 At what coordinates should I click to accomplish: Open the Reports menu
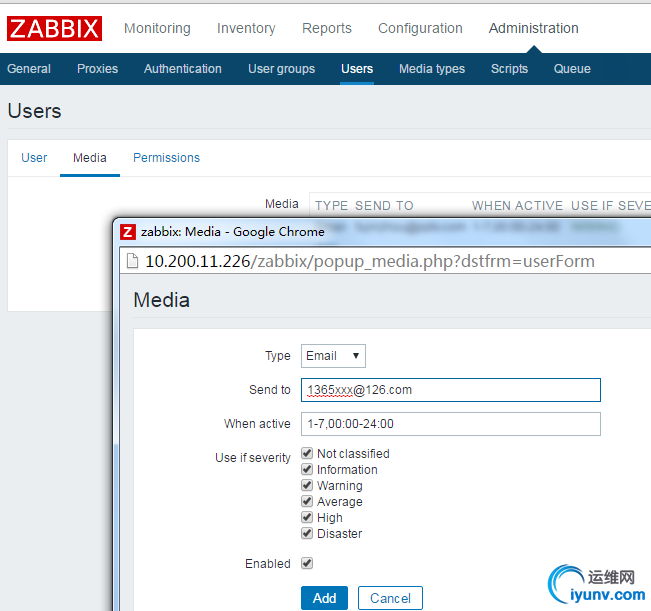(x=327, y=28)
